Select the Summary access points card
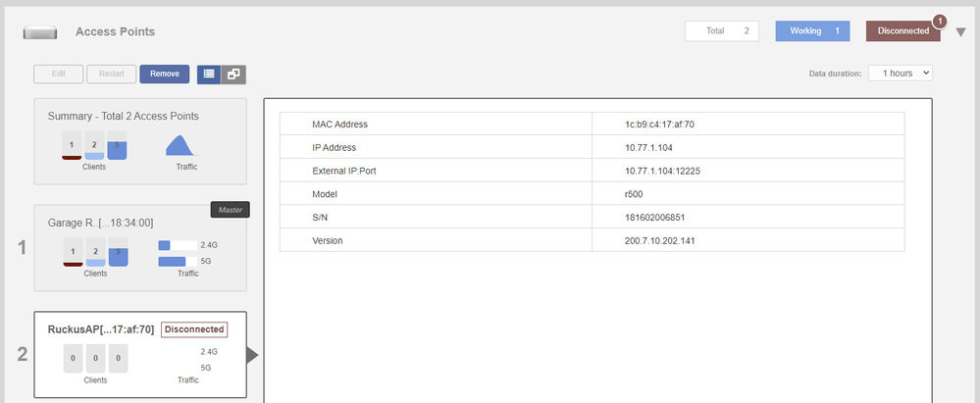The image size is (980, 403). (x=141, y=140)
